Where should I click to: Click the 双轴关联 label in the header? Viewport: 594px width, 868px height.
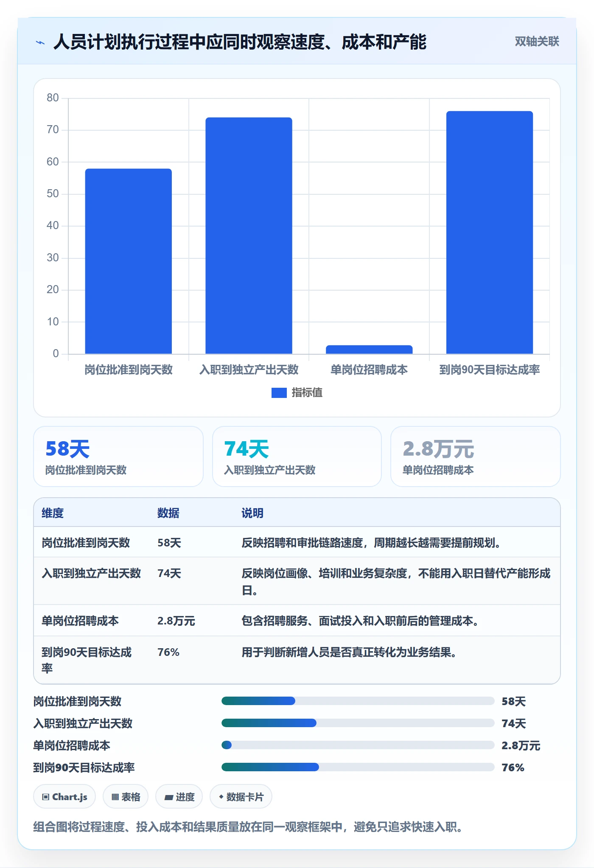(x=537, y=42)
